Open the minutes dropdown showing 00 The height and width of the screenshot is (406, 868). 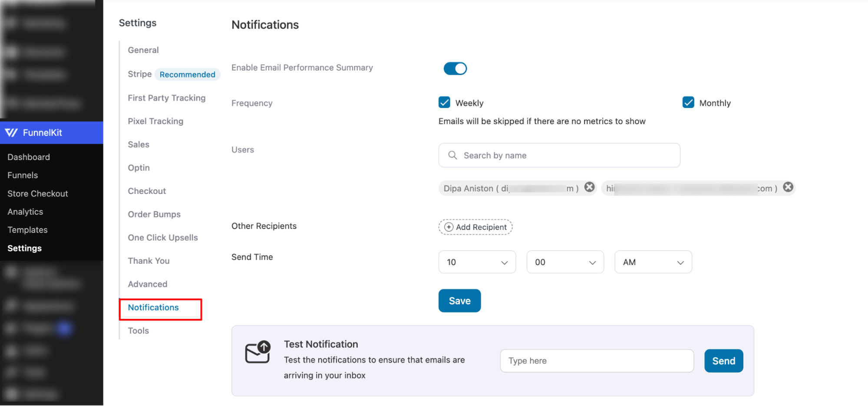(x=565, y=262)
